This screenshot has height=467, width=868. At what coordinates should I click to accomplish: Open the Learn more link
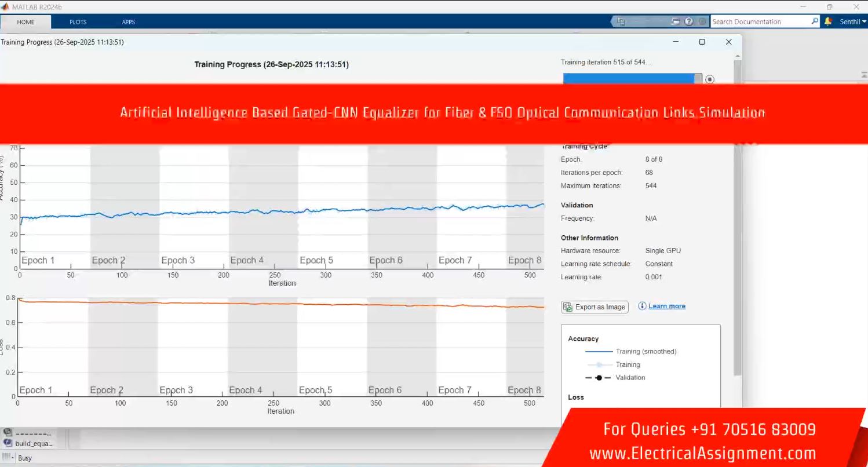click(x=666, y=306)
